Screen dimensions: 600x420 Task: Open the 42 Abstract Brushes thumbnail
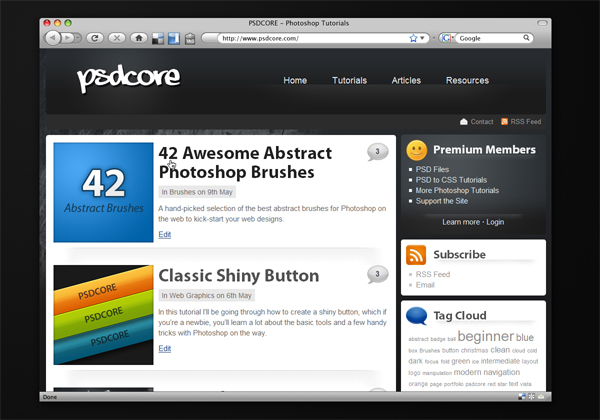103,192
